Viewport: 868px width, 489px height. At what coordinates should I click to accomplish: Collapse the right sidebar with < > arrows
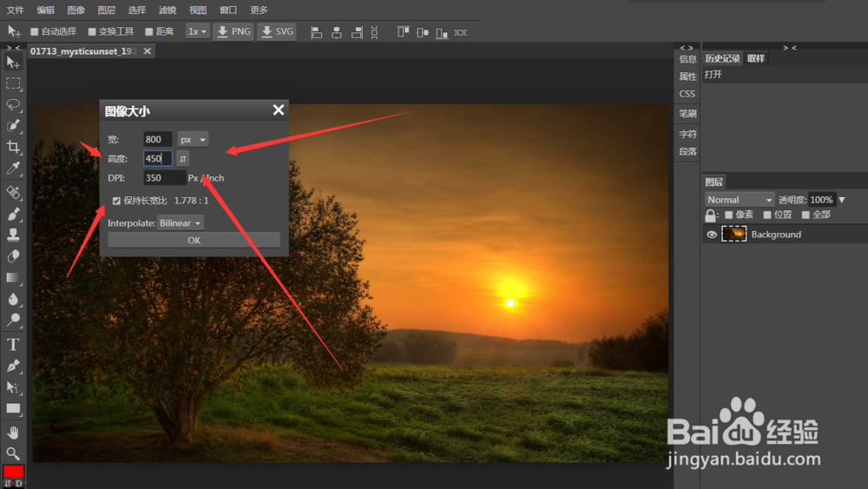click(x=687, y=48)
